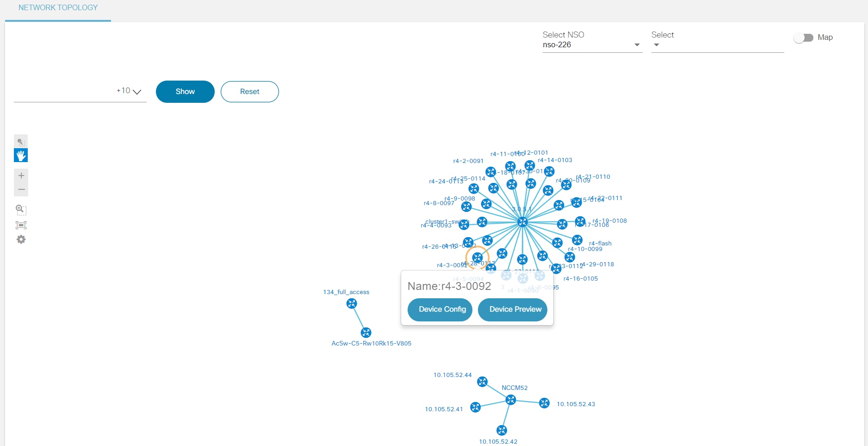The width and height of the screenshot is (868, 446).
Task: Activate the node selection mode tool
Action: point(21,141)
